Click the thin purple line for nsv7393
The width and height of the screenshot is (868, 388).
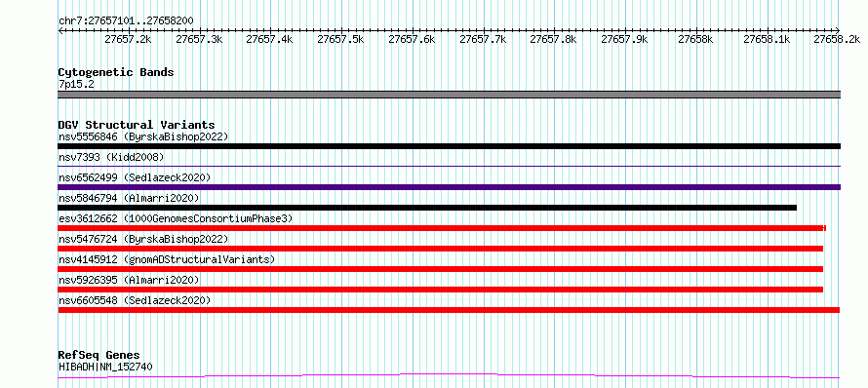[449, 166]
